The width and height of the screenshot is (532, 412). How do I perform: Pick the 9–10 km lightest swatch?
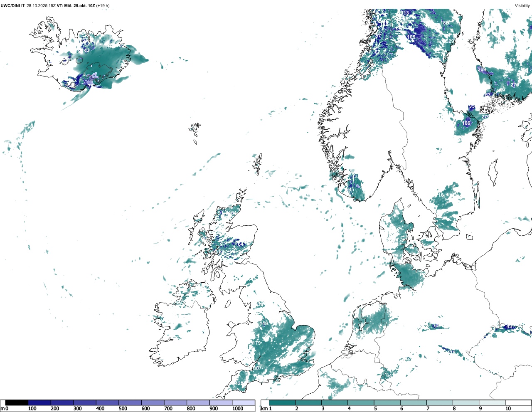492,403
